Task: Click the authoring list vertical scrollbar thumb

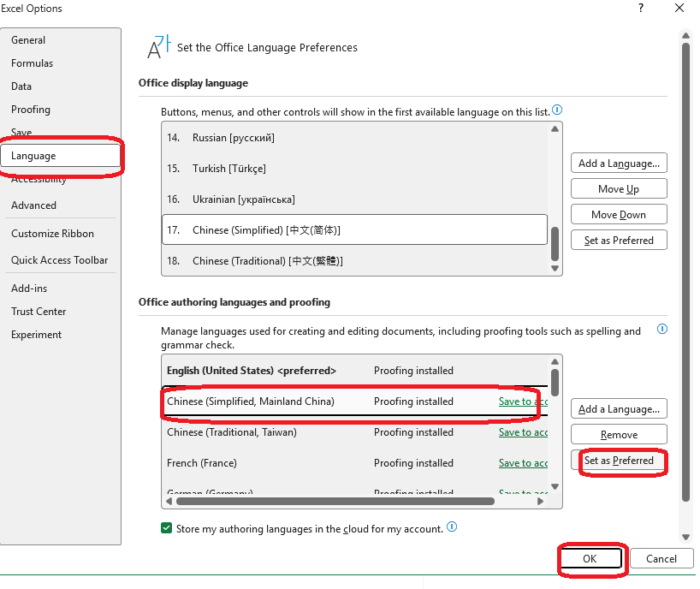Action: (555, 383)
